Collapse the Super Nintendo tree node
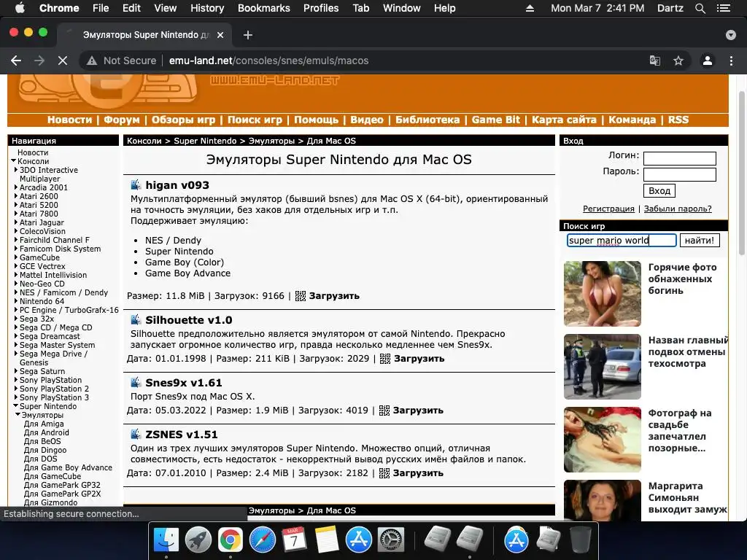Viewport: 747px width, 560px height. [16, 406]
